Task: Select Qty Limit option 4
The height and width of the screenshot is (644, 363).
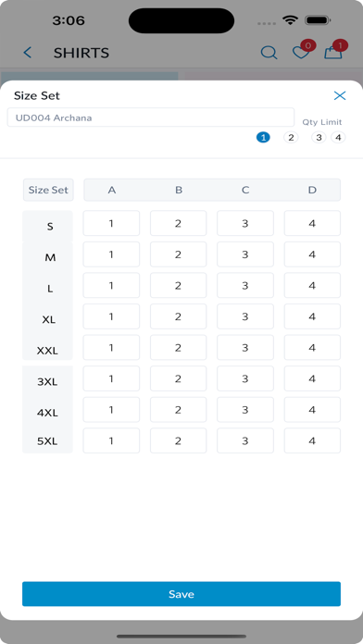Action: (x=338, y=138)
